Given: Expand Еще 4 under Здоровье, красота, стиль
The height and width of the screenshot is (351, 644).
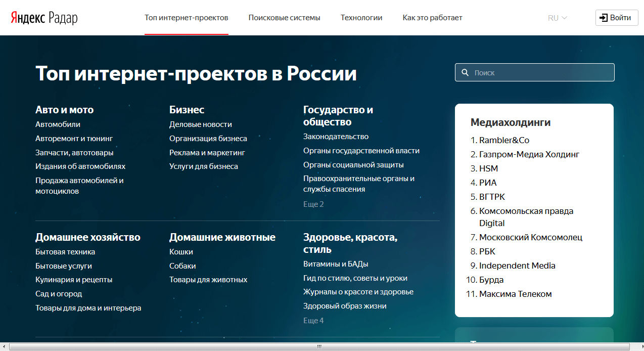Looking at the screenshot, I should [x=313, y=321].
